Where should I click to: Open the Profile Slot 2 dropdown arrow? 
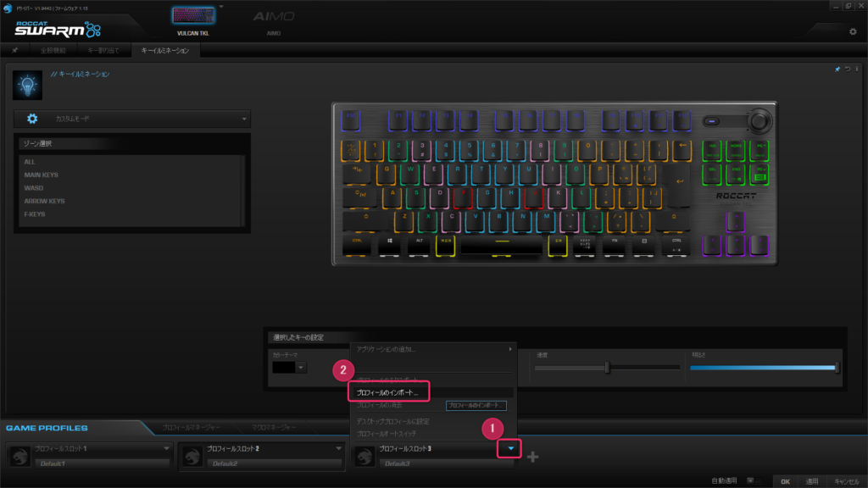(338, 449)
